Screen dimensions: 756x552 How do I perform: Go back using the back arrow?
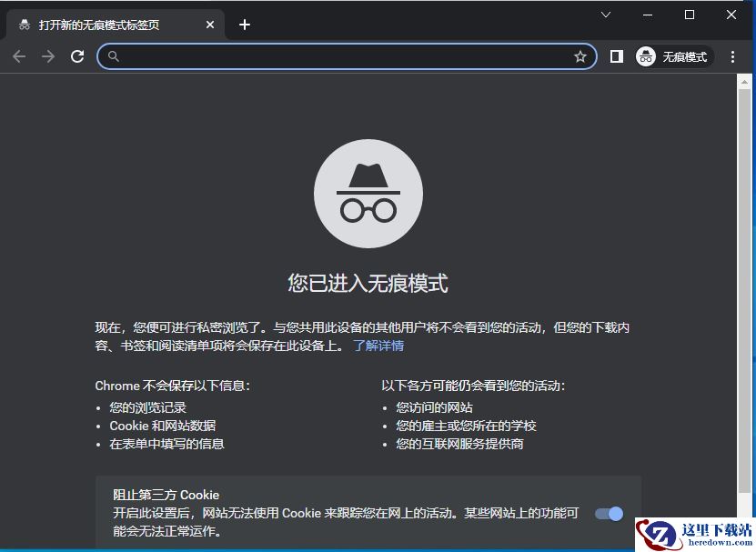click(19, 56)
